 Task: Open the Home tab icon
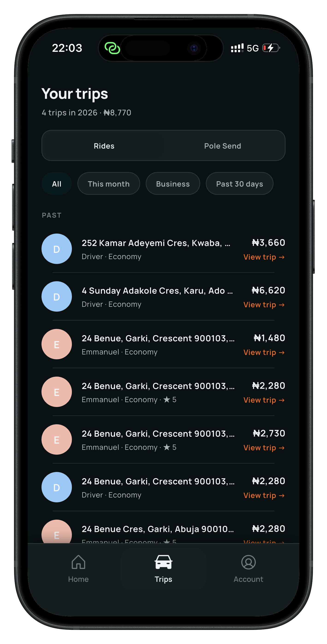pyautogui.click(x=78, y=562)
